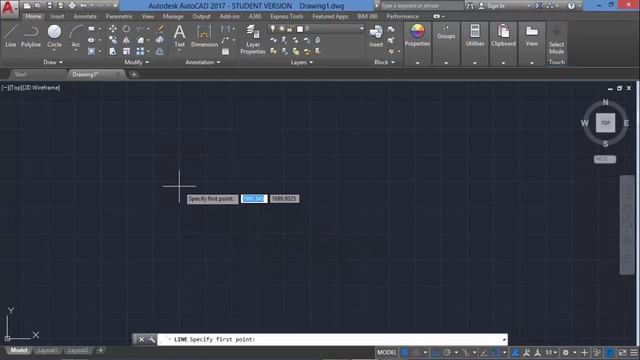Select the Line tool
640x360 pixels.
click(x=11, y=36)
